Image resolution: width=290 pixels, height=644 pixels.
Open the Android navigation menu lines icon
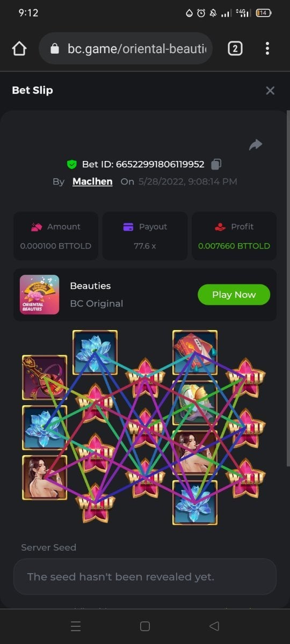tap(76, 626)
